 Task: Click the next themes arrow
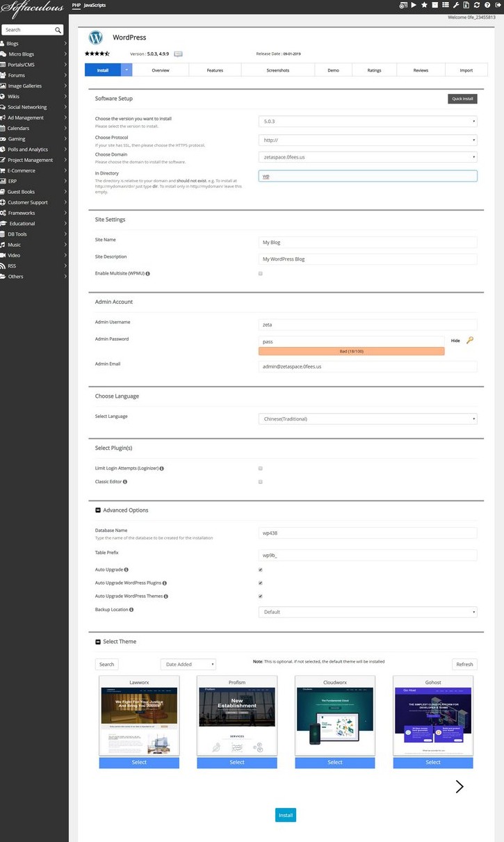point(459,786)
